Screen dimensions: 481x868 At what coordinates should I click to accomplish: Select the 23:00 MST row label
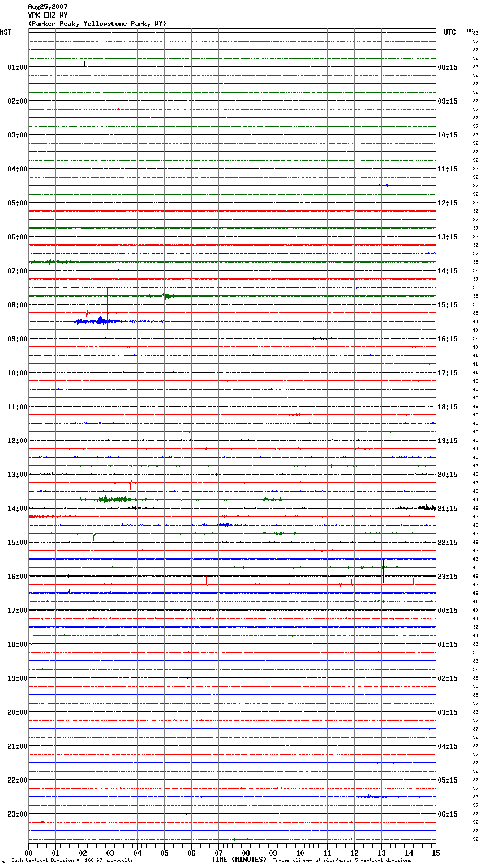18,814
